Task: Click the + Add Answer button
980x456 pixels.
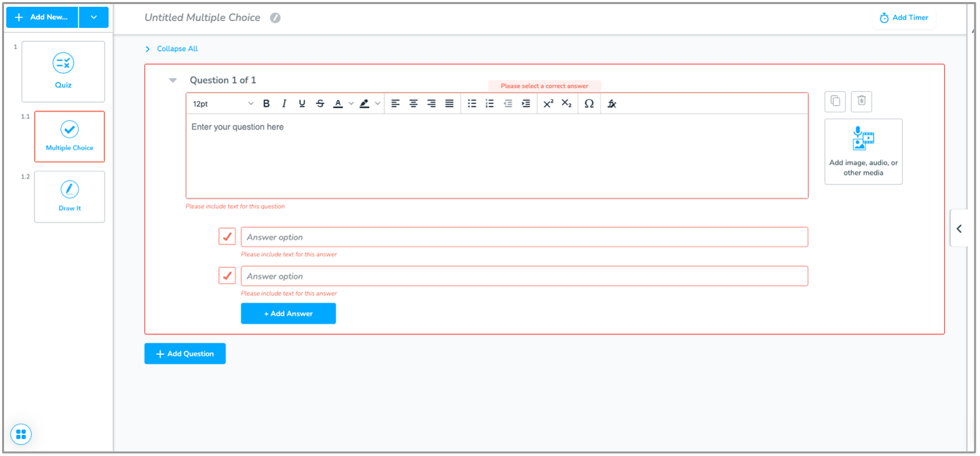Action: [x=288, y=313]
